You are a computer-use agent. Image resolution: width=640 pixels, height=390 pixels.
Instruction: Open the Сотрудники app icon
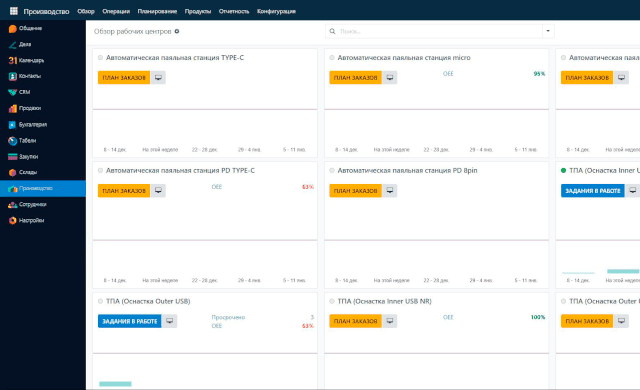13,204
